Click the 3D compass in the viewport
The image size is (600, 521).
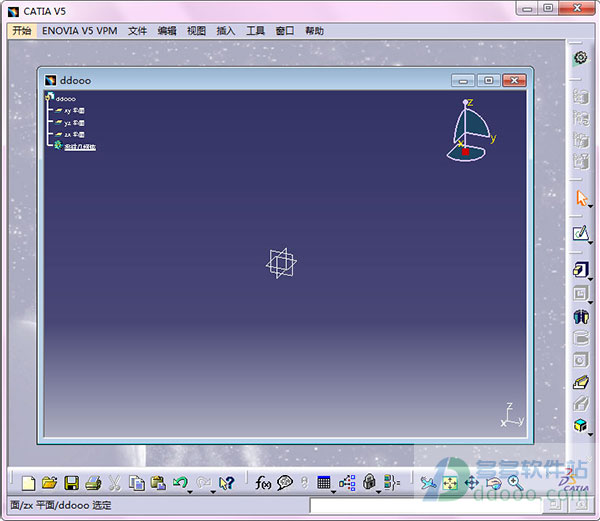click(471, 130)
